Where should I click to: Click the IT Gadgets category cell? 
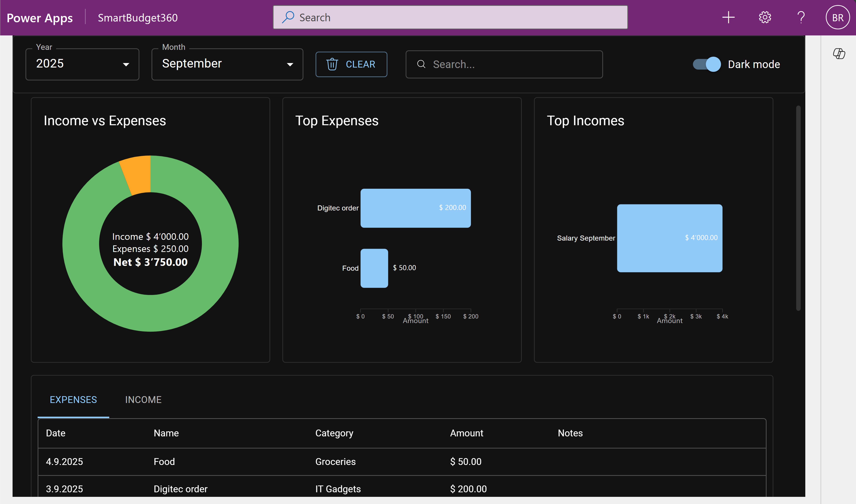click(x=338, y=489)
